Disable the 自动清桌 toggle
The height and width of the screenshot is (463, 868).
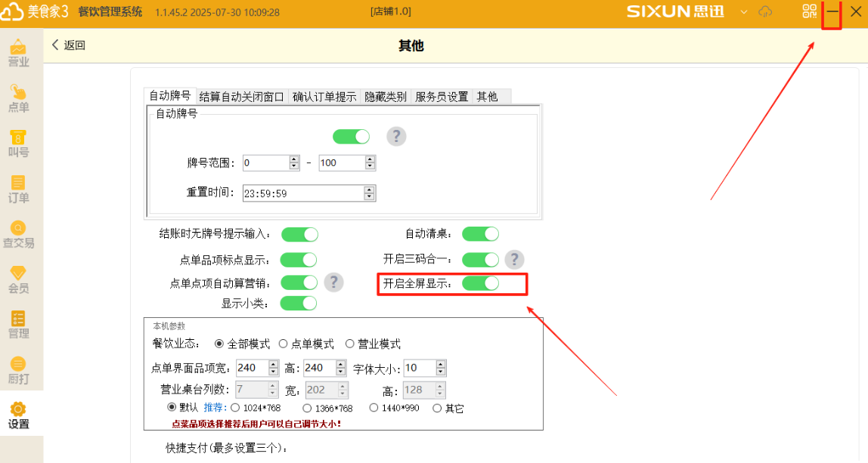[480, 234]
